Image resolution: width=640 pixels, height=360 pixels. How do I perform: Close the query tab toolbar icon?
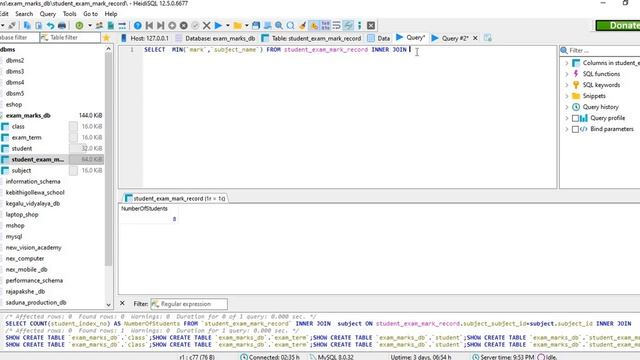coord(371,25)
